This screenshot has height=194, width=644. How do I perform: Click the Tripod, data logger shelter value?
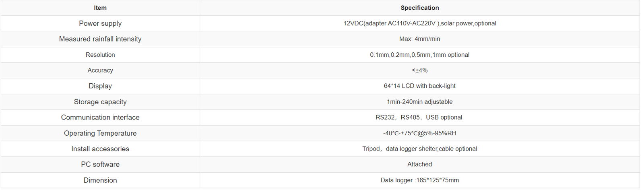(x=419, y=149)
